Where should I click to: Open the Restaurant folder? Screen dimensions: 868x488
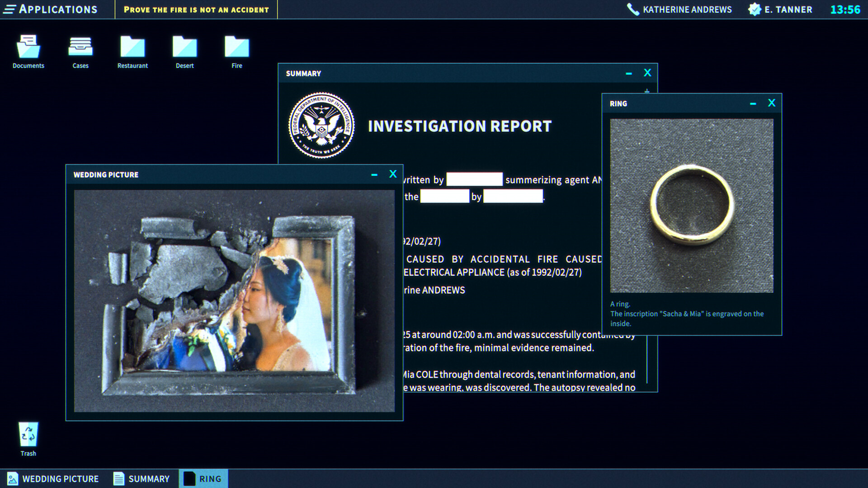[132, 47]
